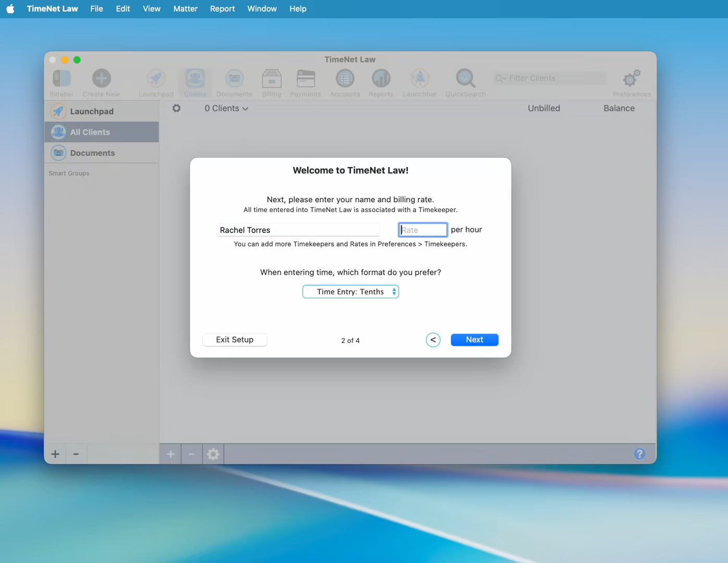Open the Time Entry: Tenths popup
The width and height of the screenshot is (728, 563).
coord(351,291)
